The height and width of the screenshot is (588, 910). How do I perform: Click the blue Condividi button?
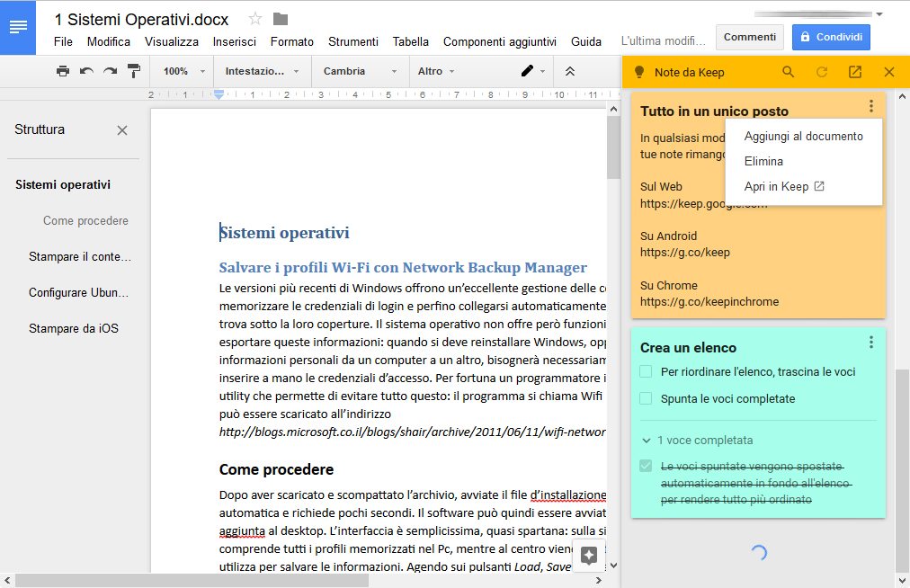click(x=831, y=37)
